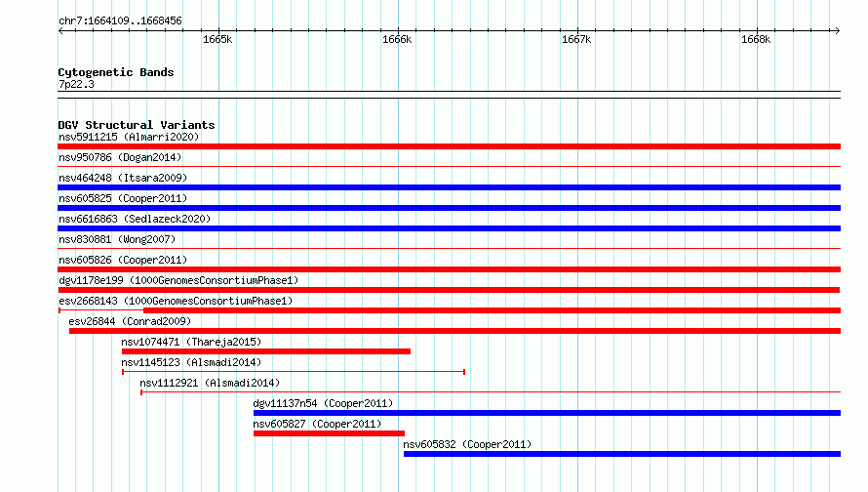Image resolution: width=868 pixels, height=492 pixels.
Task: Open dgv1178e199 (1000GenomesConsortiumPhase1) label
Action: click(x=178, y=280)
